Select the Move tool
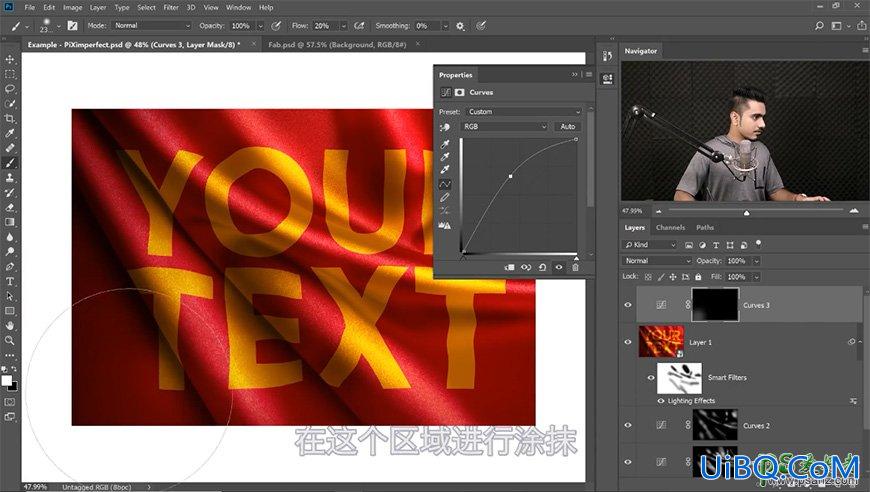Image resolution: width=870 pixels, height=492 pixels. [x=9, y=59]
